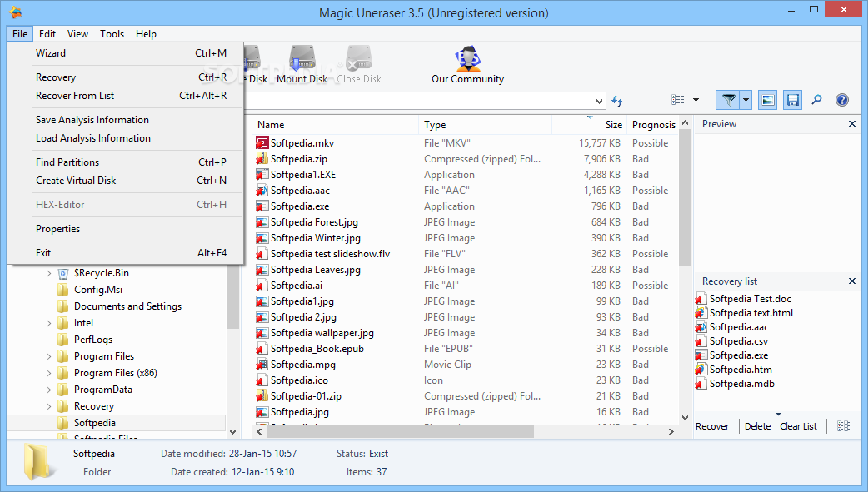
Task: Click the view mode list icon
Action: [677, 100]
